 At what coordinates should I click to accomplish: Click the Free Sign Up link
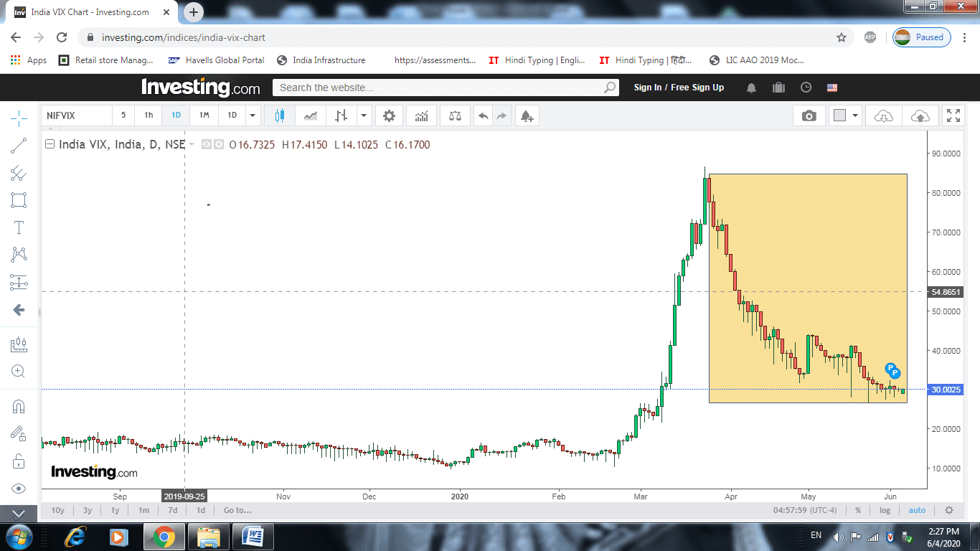(x=698, y=88)
